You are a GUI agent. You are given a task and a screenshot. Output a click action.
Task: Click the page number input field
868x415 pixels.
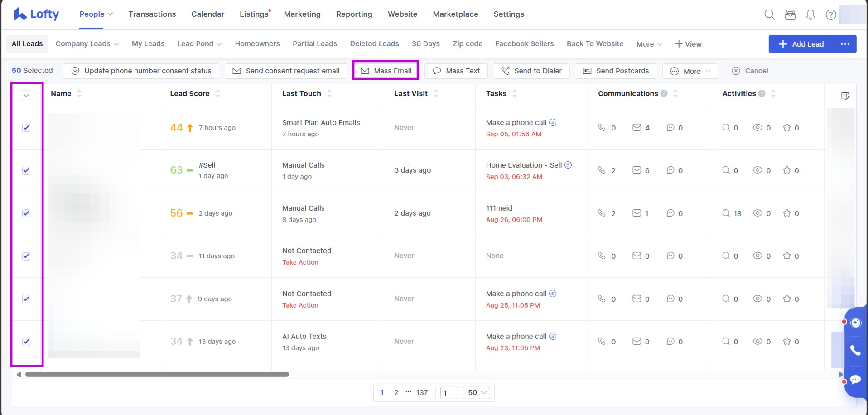tap(449, 392)
